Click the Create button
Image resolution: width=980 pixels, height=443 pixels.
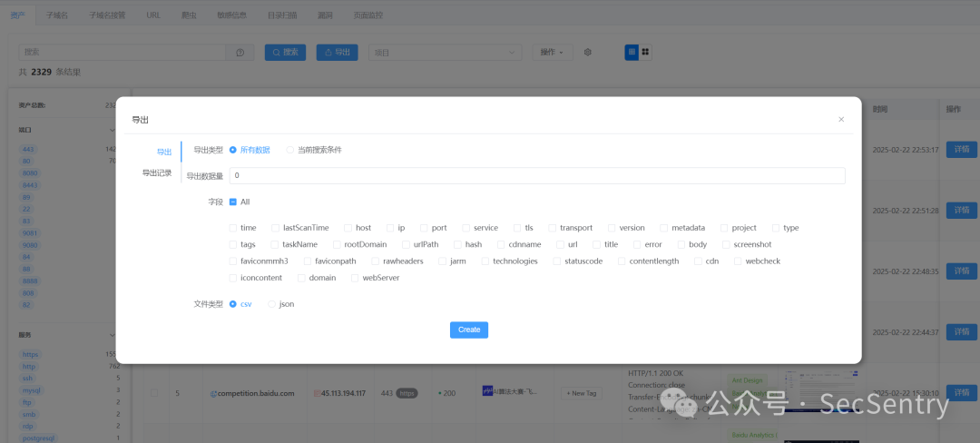(469, 330)
